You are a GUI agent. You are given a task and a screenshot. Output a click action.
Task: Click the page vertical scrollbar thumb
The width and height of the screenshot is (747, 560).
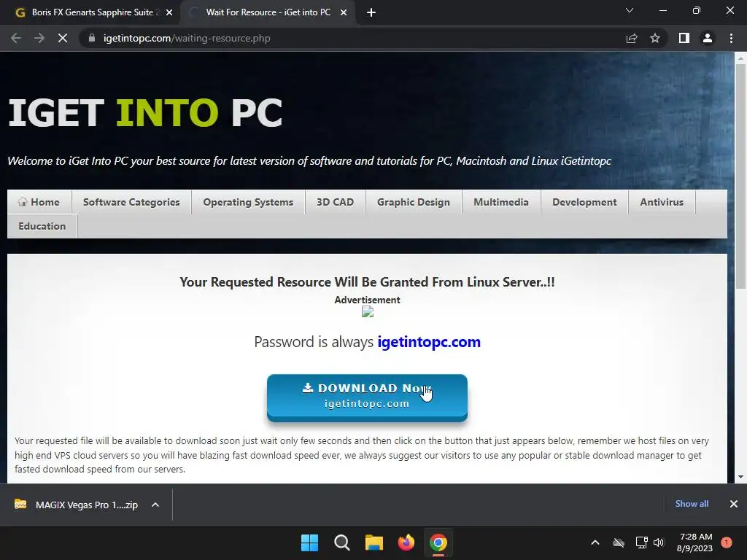click(x=740, y=176)
